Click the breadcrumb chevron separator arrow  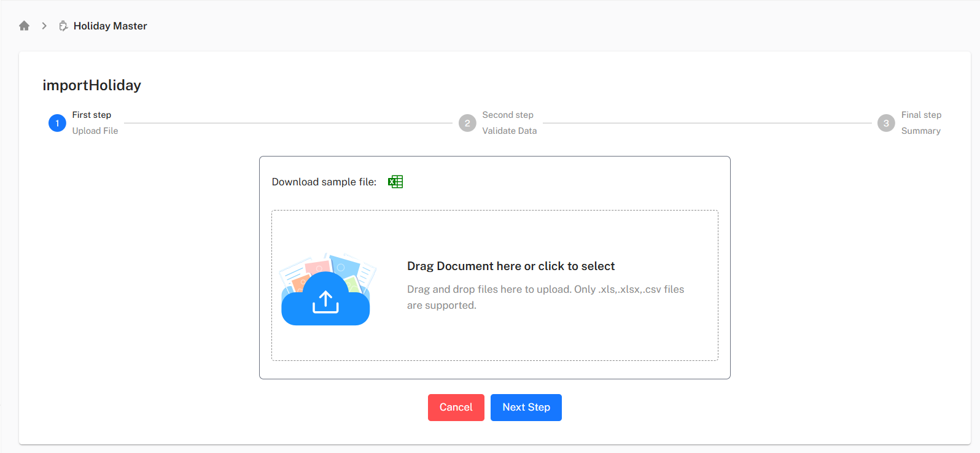click(x=44, y=26)
